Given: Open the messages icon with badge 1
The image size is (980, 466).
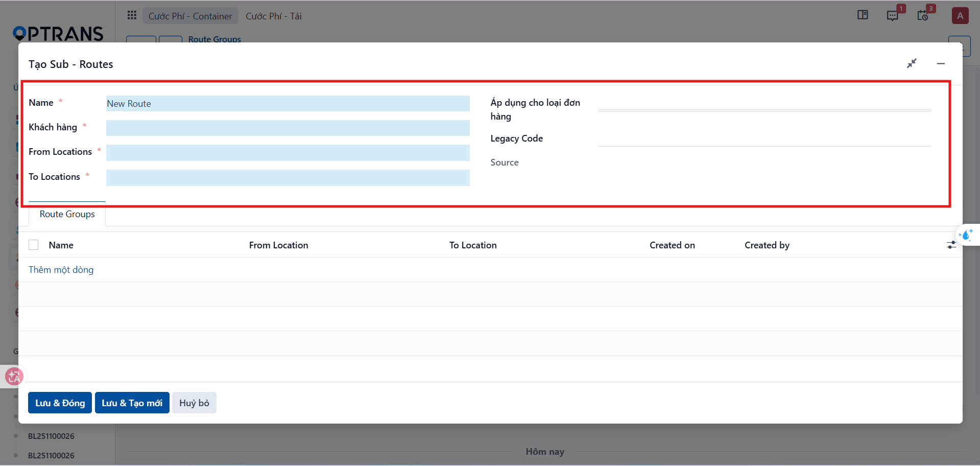Looking at the screenshot, I should (x=893, y=15).
